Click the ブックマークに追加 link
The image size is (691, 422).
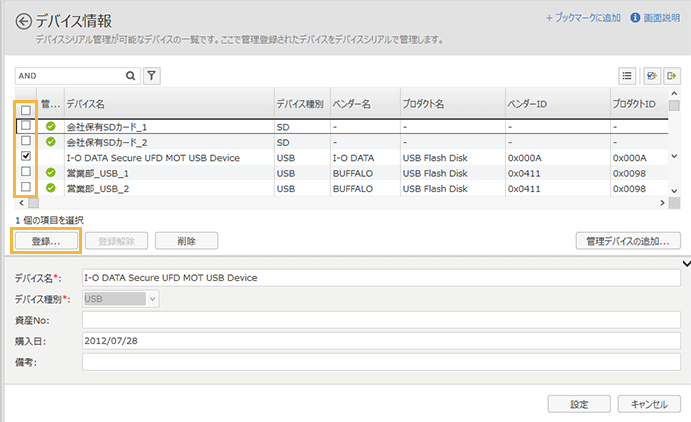(583, 18)
